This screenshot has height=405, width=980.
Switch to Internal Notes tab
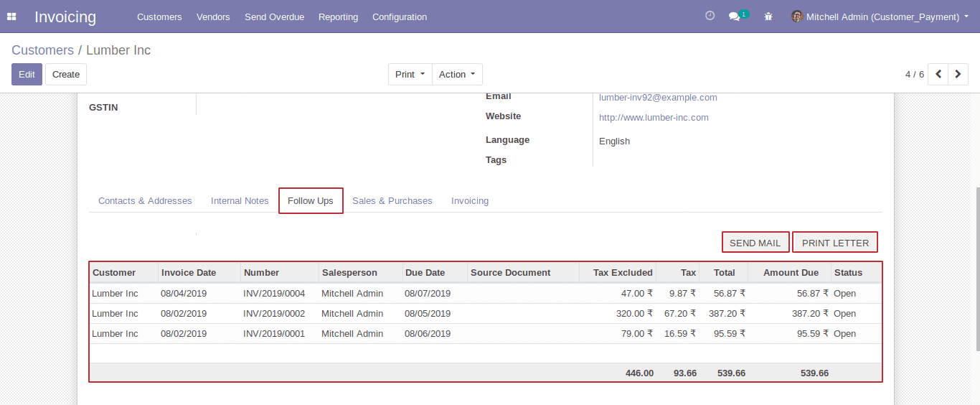point(240,201)
